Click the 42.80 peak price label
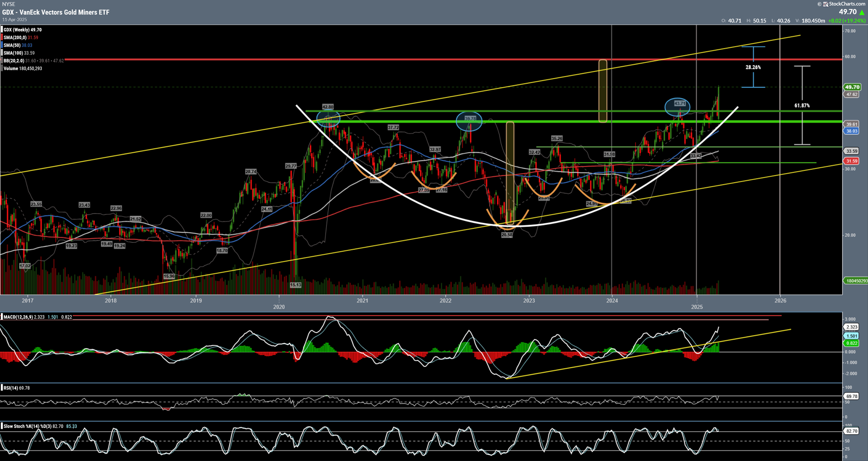Viewport: 868px width, 461px height. 328,107
